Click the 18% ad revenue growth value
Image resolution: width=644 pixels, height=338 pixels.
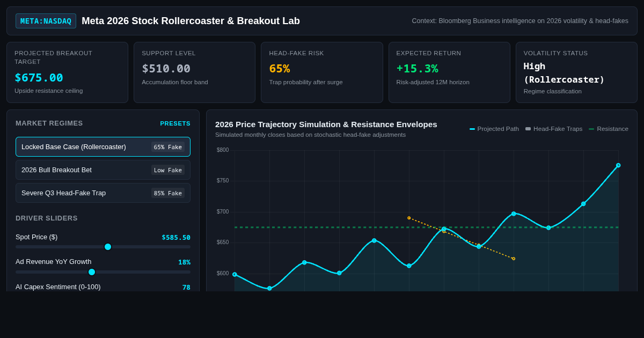click(x=184, y=262)
